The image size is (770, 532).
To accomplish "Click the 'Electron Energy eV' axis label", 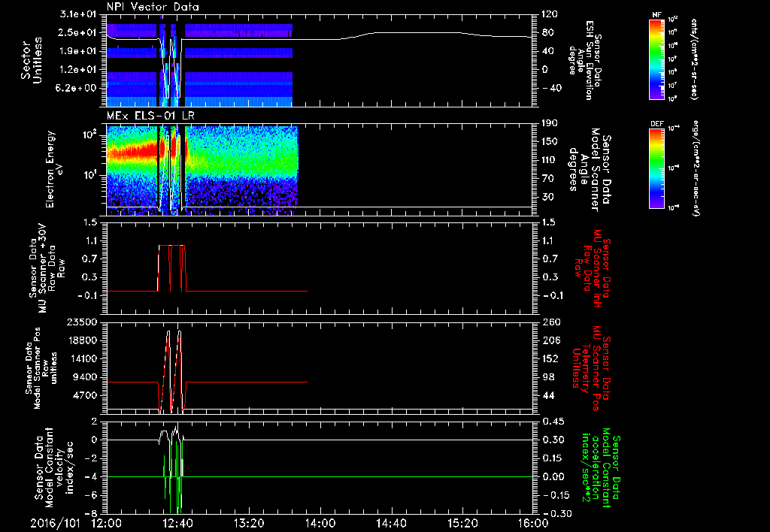I will tap(56, 169).
